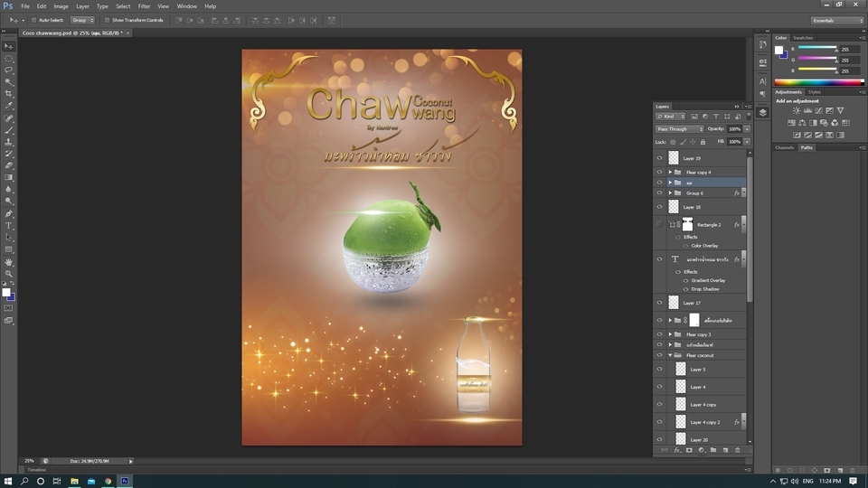Select the Pen tool
The width and height of the screenshot is (868, 488).
(x=8, y=213)
